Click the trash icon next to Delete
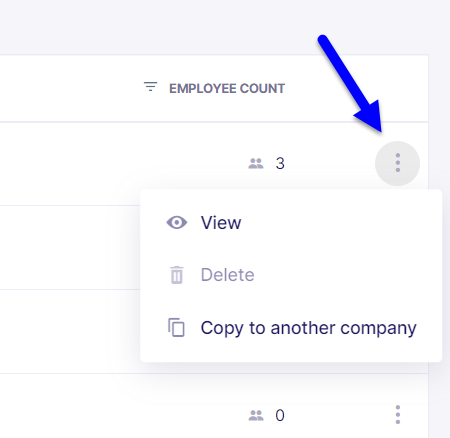This screenshot has height=438, width=450. [x=177, y=275]
